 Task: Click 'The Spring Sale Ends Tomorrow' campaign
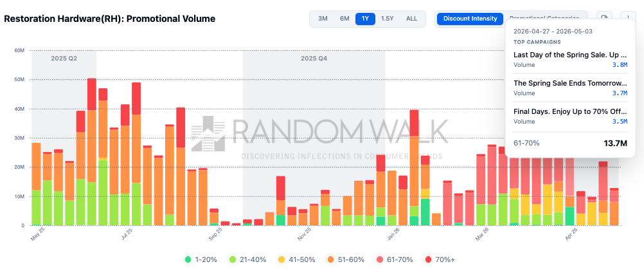pyautogui.click(x=570, y=82)
